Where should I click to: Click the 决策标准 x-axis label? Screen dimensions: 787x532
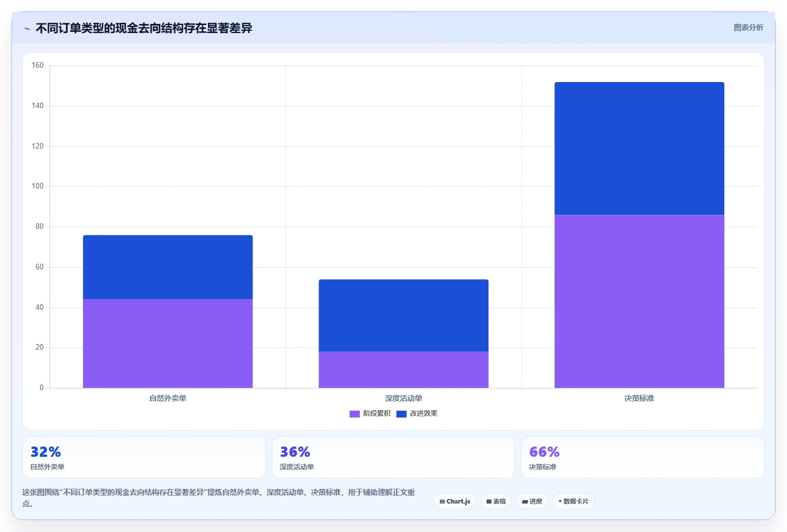coord(639,398)
